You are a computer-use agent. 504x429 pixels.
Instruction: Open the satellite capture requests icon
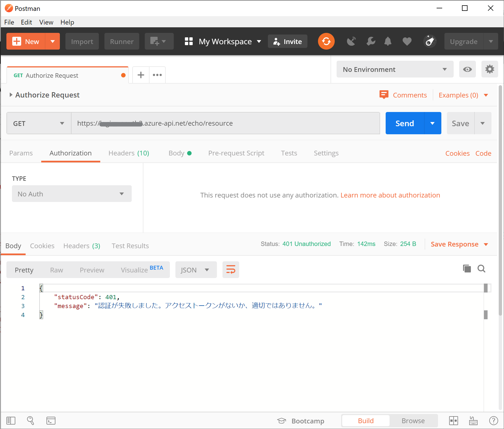[x=351, y=41]
